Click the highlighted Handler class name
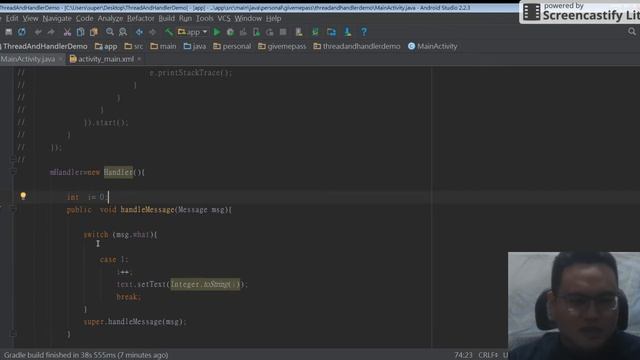 pyautogui.click(x=118, y=172)
